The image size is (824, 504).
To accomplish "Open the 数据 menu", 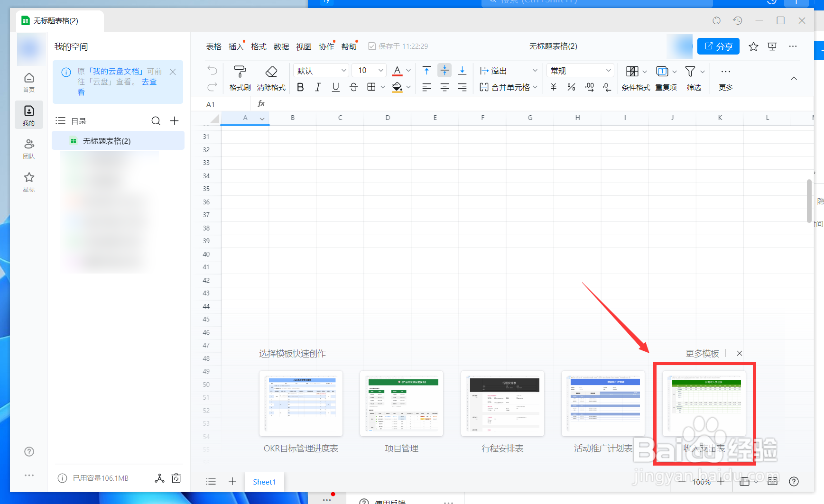I will point(281,46).
